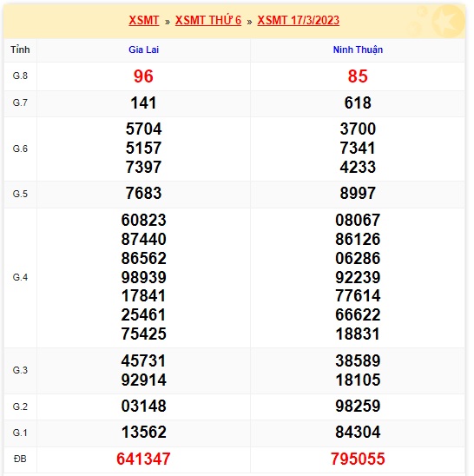This screenshot has height=476, width=474.
Task: Click the Ninh Thuận province header
Action: pos(358,50)
